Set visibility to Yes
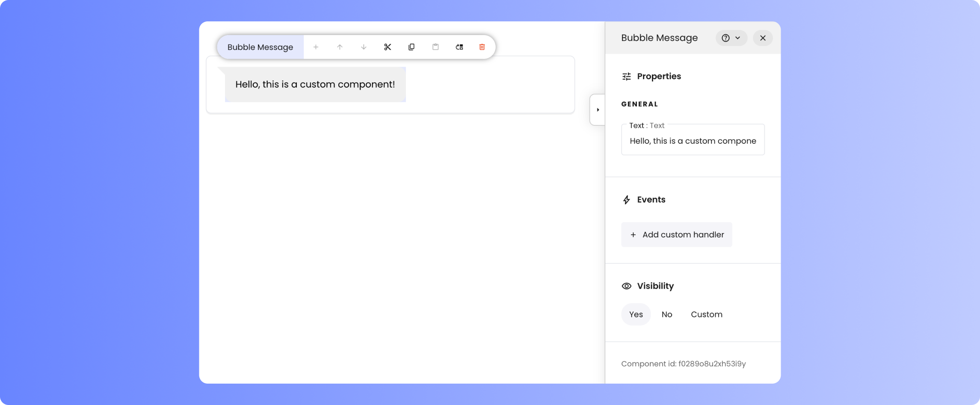 (x=636, y=314)
